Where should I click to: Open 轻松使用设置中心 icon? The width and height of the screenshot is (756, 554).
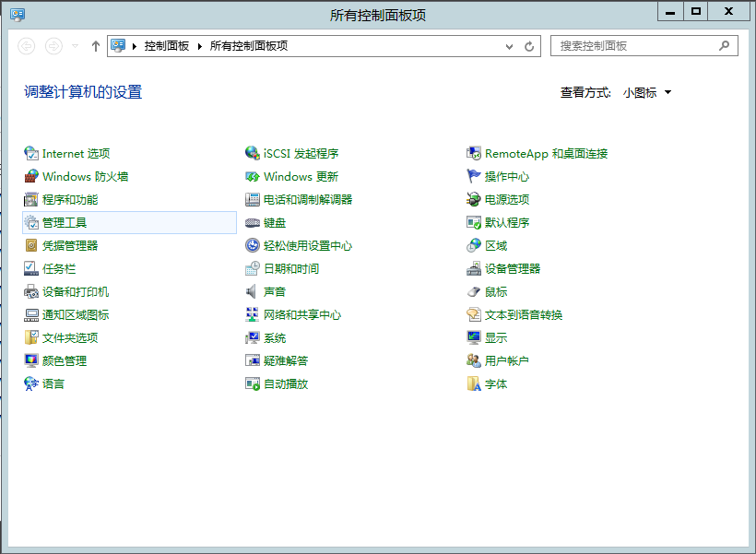(253, 246)
